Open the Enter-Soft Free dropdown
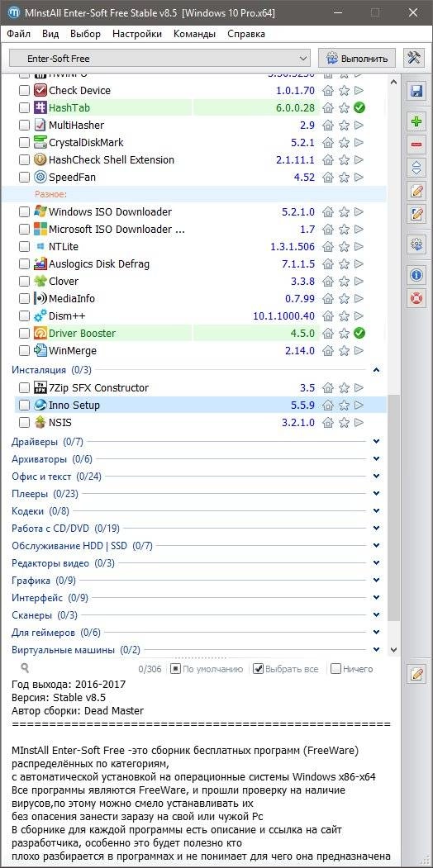The height and width of the screenshot is (868, 433). pyautogui.click(x=160, y=58)
